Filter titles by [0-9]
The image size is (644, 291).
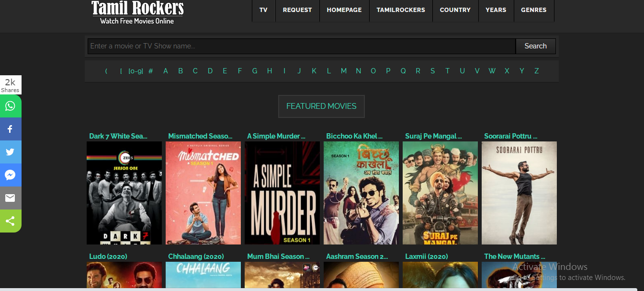136,71
